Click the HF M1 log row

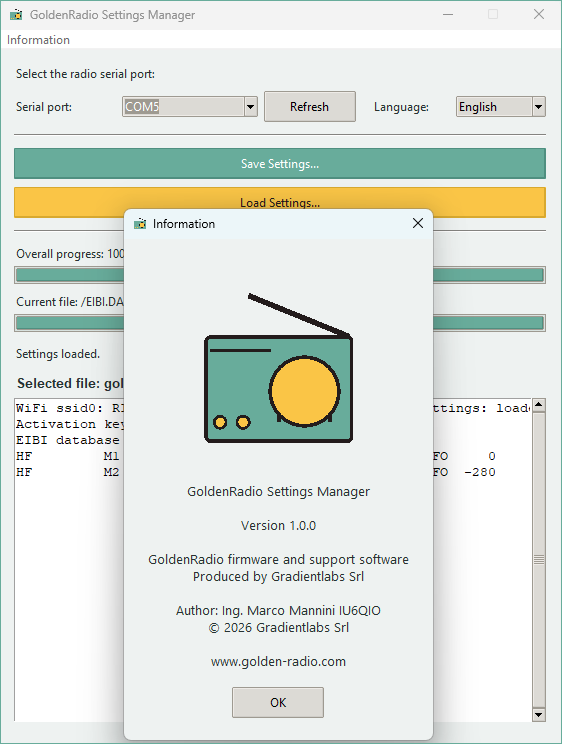pyautogui.click(x=67, y=456)
